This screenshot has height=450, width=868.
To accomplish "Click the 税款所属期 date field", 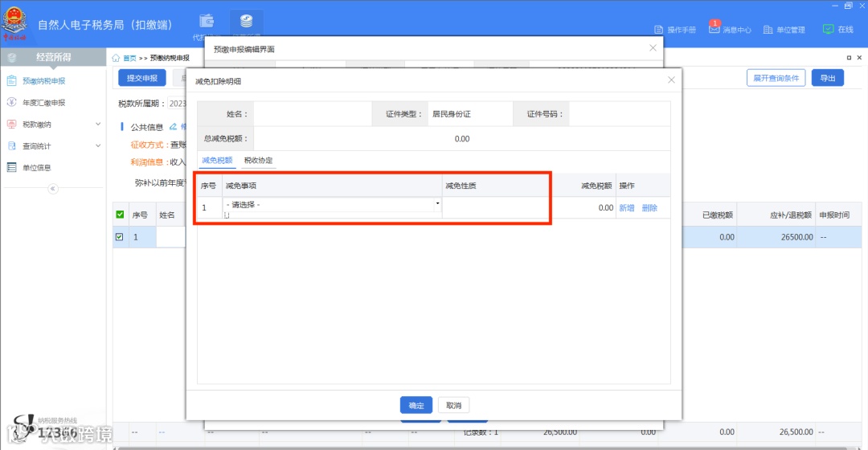I will [177, 104].
